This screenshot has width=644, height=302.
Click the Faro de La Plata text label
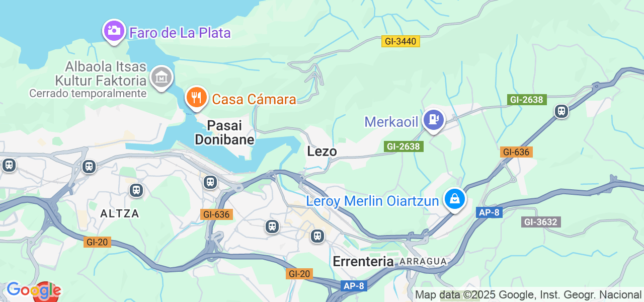coord(180,33)
